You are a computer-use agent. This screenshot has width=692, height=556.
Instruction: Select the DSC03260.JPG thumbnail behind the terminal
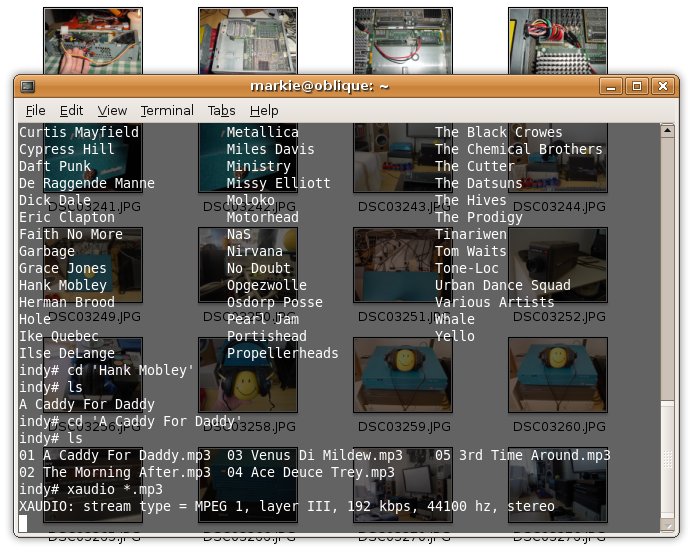558,375
